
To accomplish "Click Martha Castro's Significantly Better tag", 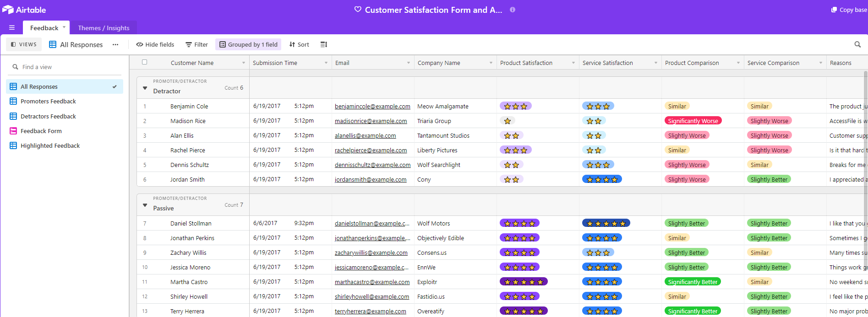I will point(693,282).
